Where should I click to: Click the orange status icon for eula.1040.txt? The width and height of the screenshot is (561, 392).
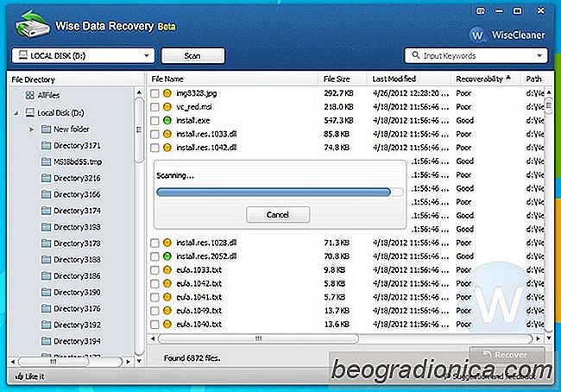click(x=167, y=325)
